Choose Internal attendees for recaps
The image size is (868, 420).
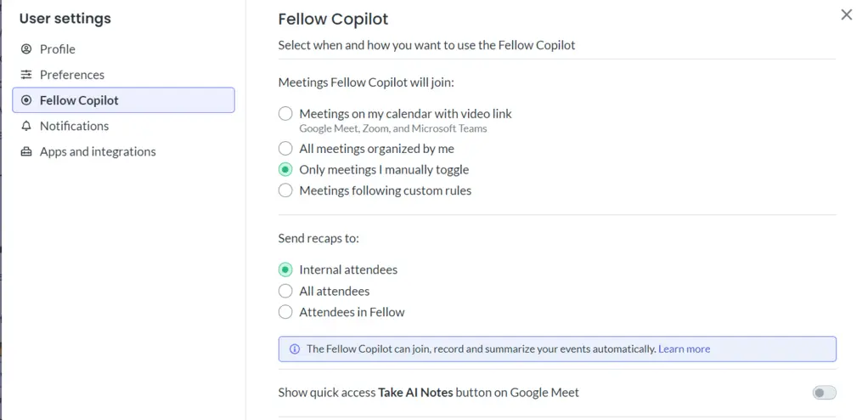(x=285, y=270)
